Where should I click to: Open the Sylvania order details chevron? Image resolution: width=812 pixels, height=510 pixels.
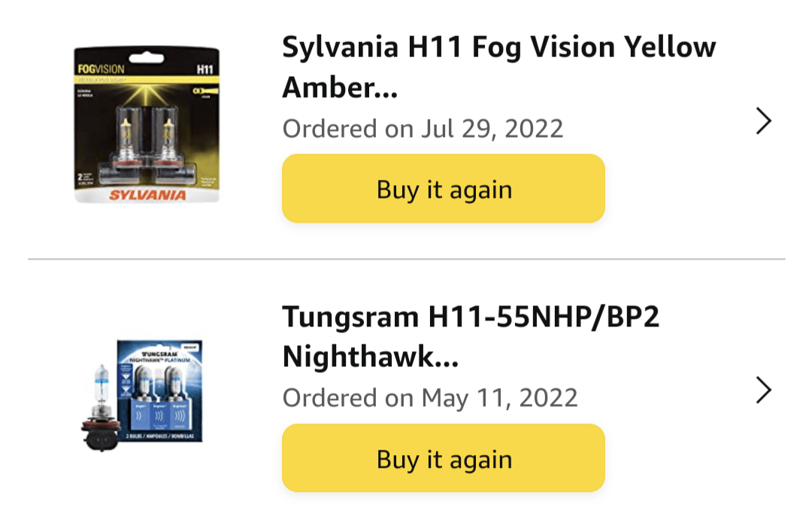pos(763,121)
